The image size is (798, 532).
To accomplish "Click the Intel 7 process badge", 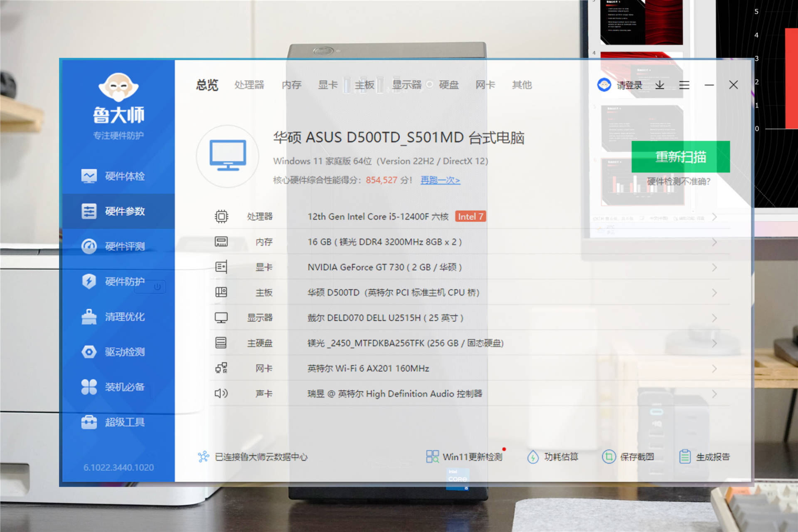I will (470, 217).
